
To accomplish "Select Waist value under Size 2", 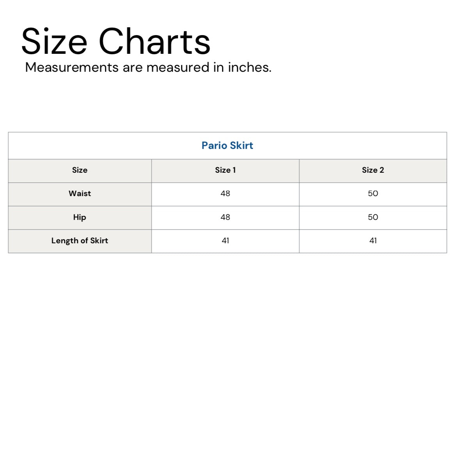I will [x=373, y=194].
